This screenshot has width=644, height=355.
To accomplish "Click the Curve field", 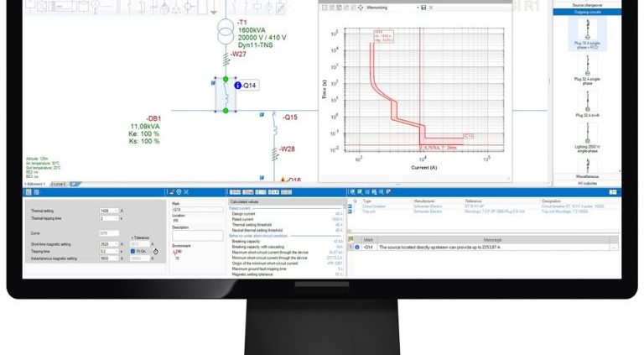I will (109, 233).
